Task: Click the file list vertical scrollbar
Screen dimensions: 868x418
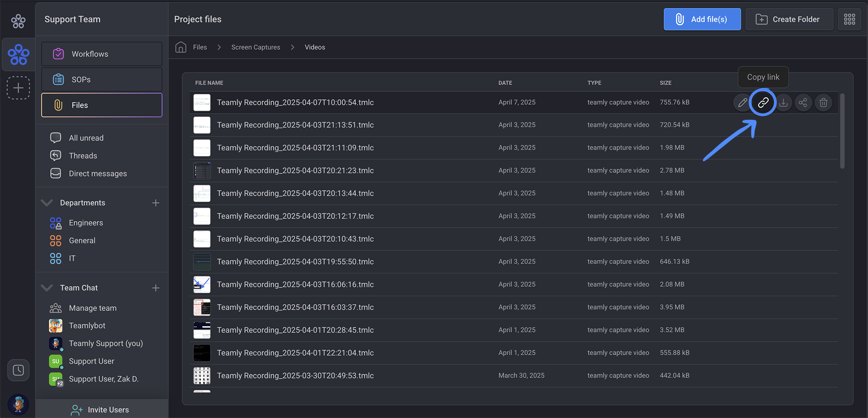Action: point(842,131)
